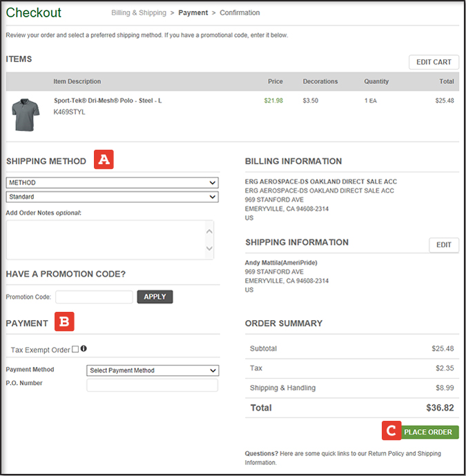Click into the P.O. Number field

point(152,385)
